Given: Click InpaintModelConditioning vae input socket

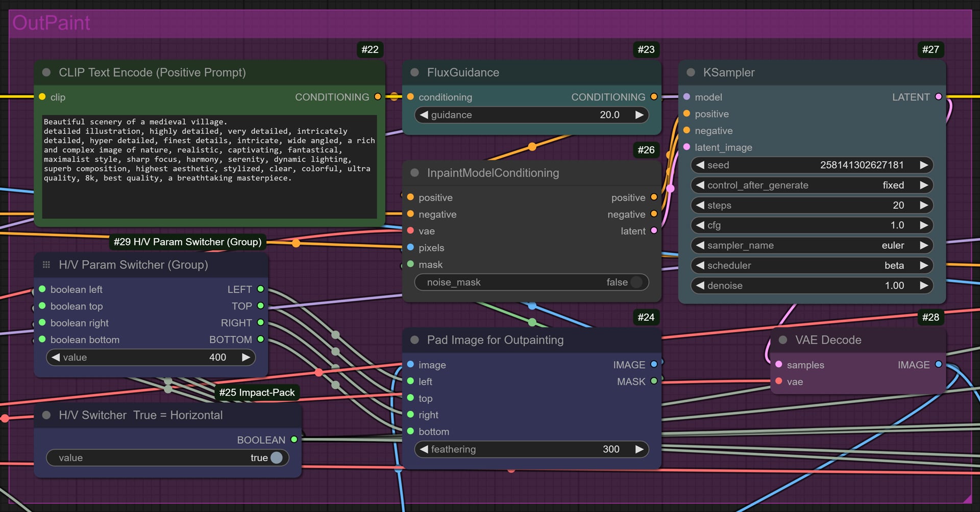Looking at the screenshot, I should pos(410,231).
